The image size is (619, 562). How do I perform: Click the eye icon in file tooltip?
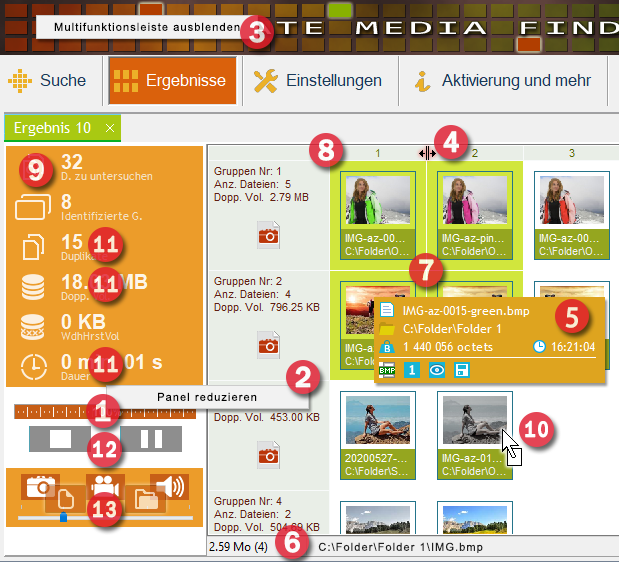[x=439, y=370]
